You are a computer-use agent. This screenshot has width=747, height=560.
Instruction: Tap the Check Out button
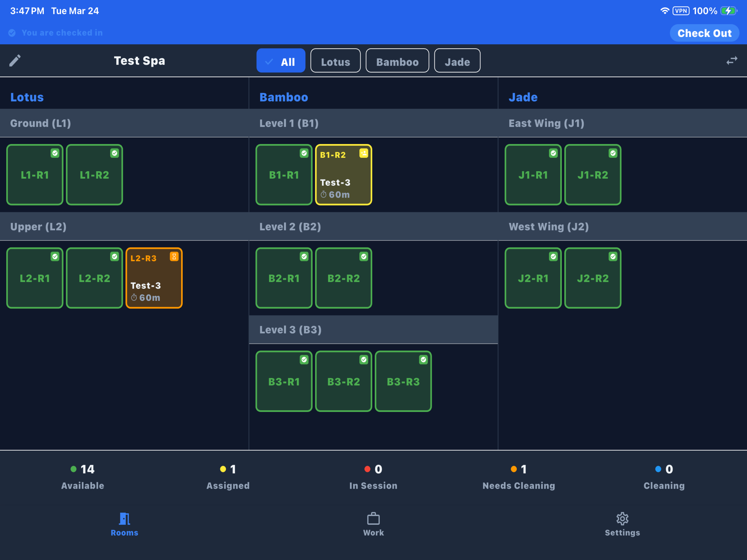pos(704,33)
